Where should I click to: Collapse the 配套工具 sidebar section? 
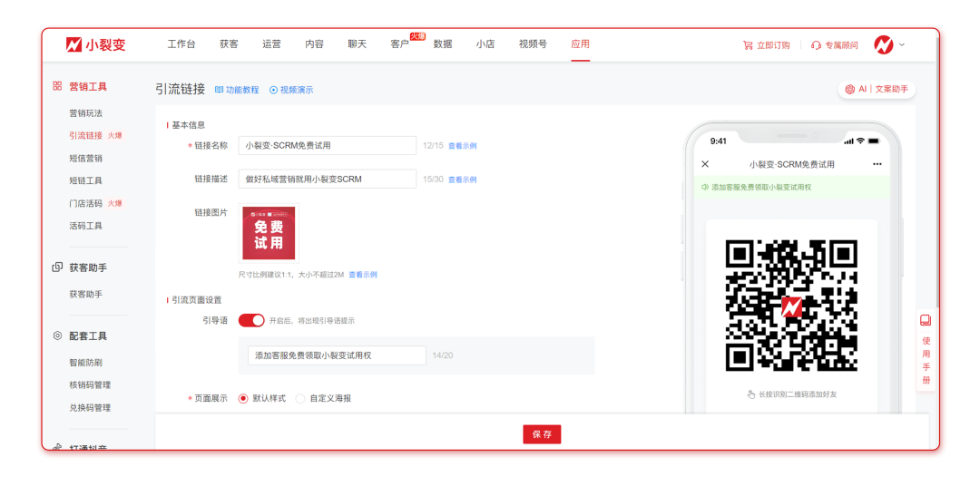(88, 335)
